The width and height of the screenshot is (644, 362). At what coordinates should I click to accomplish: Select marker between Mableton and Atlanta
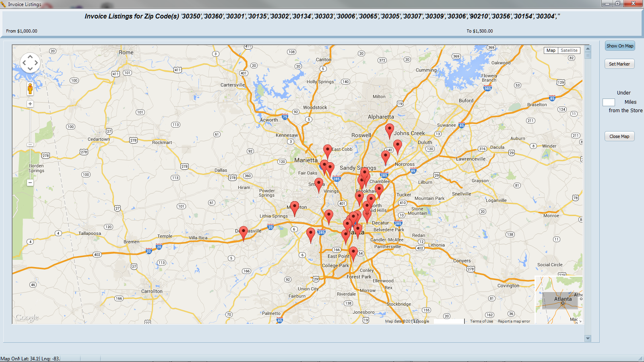click(x=329, y=217)
